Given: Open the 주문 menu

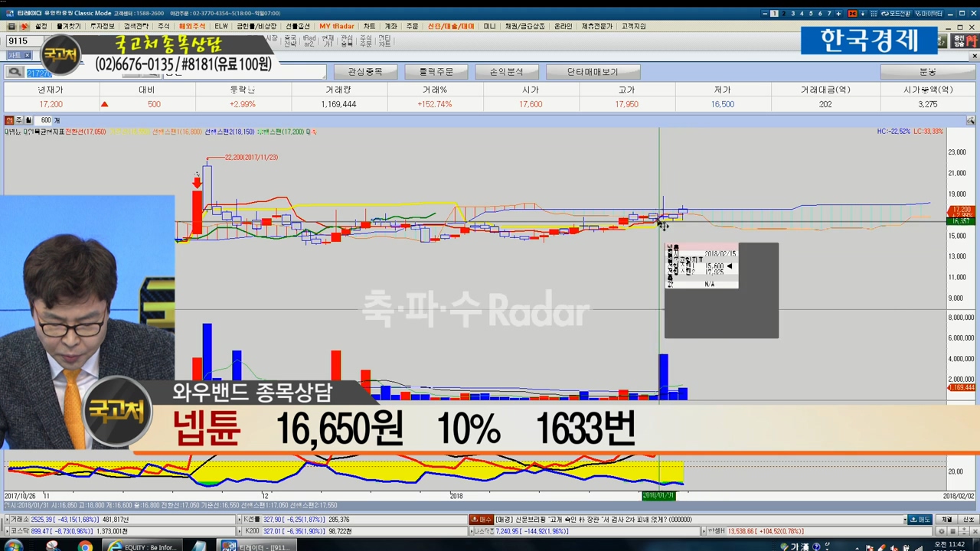Looking at the screenshot, I should pos(413,26).
